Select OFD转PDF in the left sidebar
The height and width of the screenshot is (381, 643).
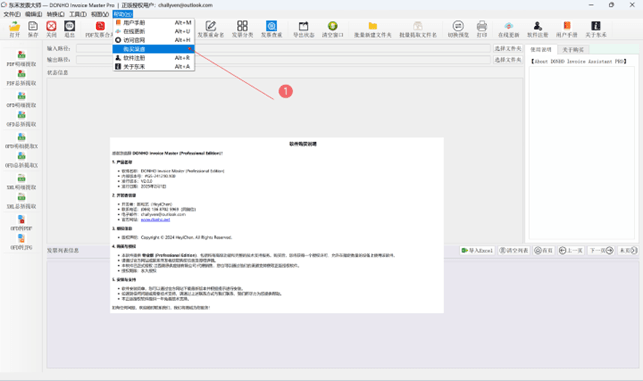click(x=21, y=223)
